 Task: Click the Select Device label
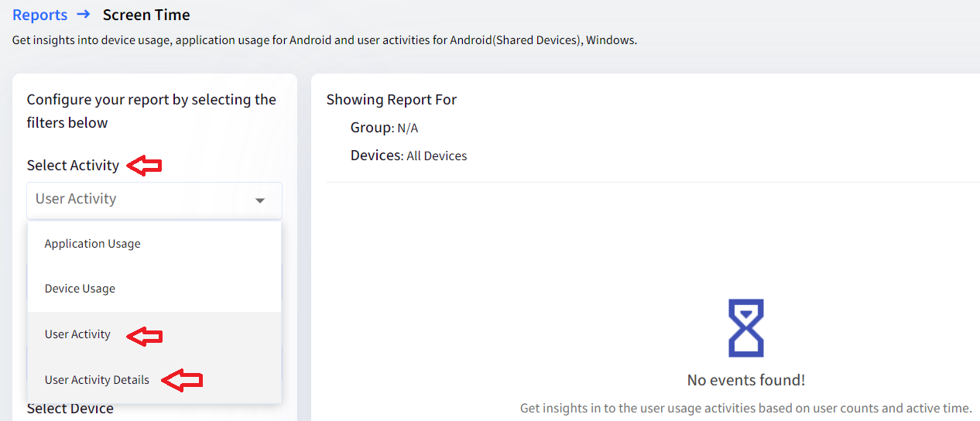[x=70, y=409]
